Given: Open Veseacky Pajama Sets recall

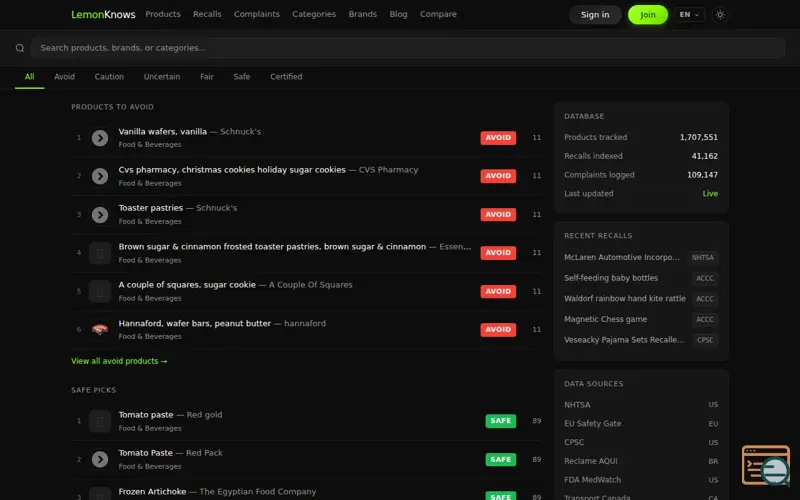Looking at the screenshot, I should (x=624, y=340).
